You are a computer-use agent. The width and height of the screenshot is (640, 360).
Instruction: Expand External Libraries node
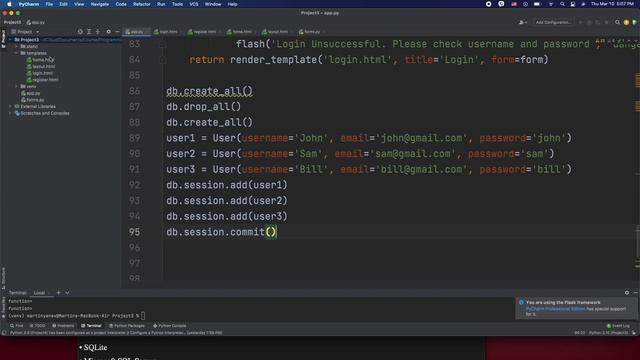pos(10,107)
